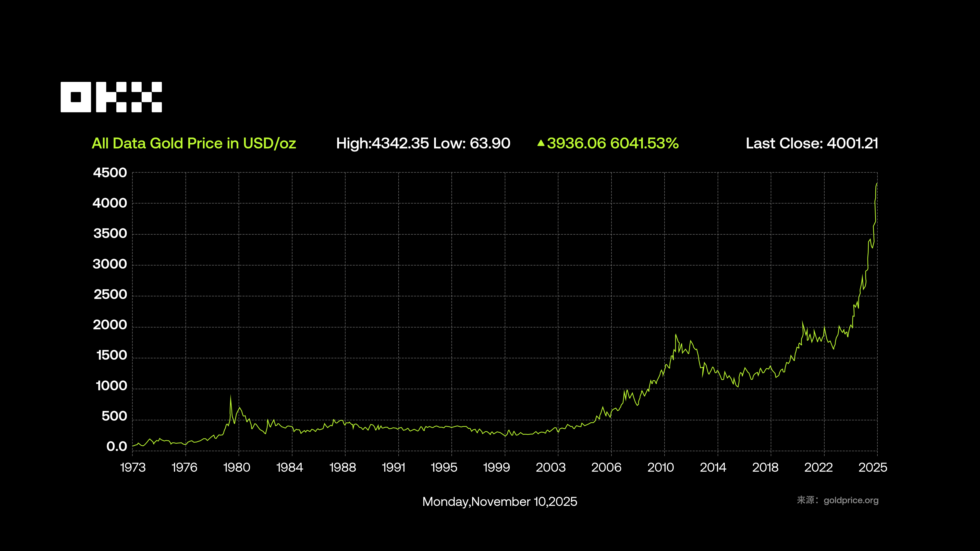Click the High:4342.35 Low: 63.90 text

(x=423, y=143)
